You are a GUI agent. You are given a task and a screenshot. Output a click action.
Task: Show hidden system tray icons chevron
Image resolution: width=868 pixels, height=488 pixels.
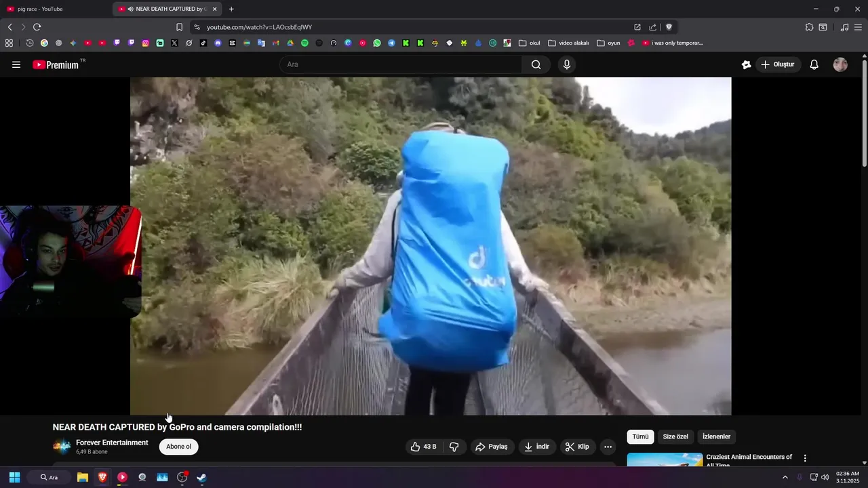pyautogui.click(x=785, y=477)
